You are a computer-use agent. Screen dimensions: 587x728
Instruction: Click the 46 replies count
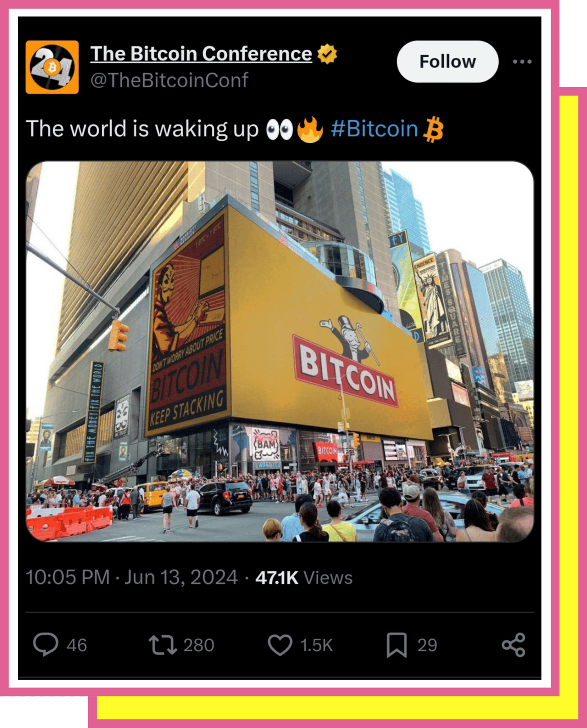(x=77, y=645)
